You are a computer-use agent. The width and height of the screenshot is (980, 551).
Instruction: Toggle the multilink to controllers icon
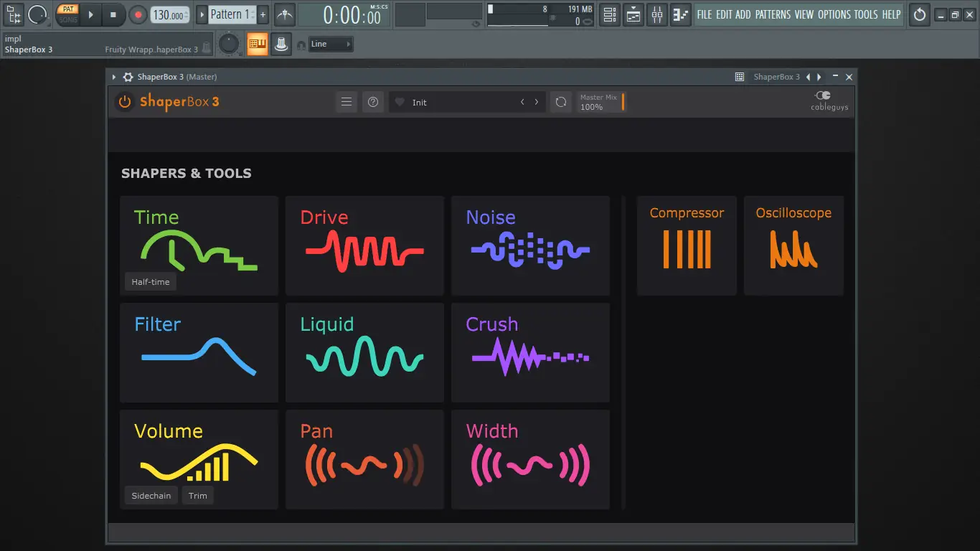coord(281,44)
